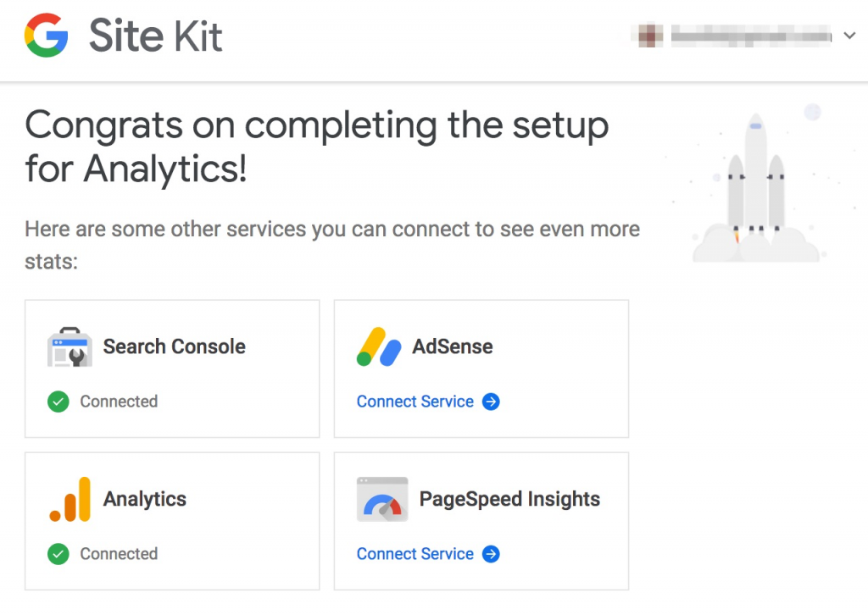
Task: Connect the PageSpeed Insights service
Action: pyautogui.click(x=428, y=554)
